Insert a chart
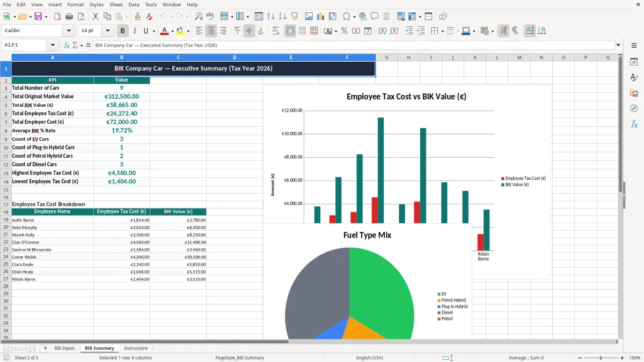This screenshot has width=644, height=362. 321,17
